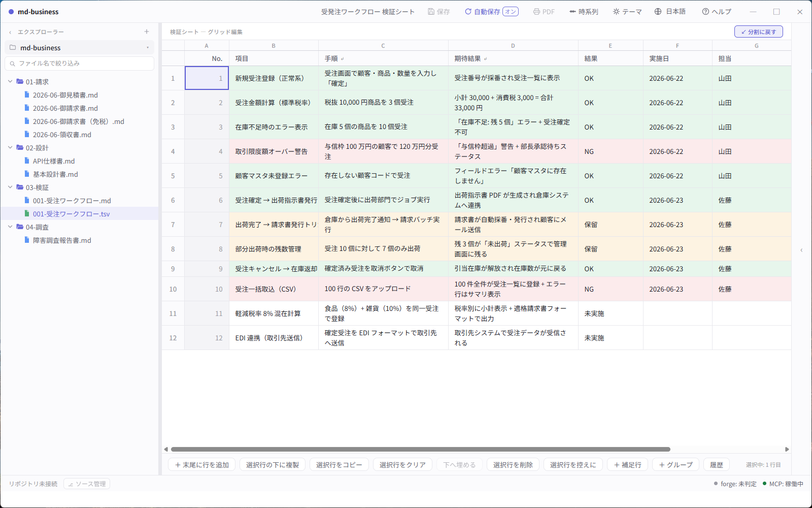Click 佐藤 in 受注キャンセル row
812x508 pixels.
752,269
